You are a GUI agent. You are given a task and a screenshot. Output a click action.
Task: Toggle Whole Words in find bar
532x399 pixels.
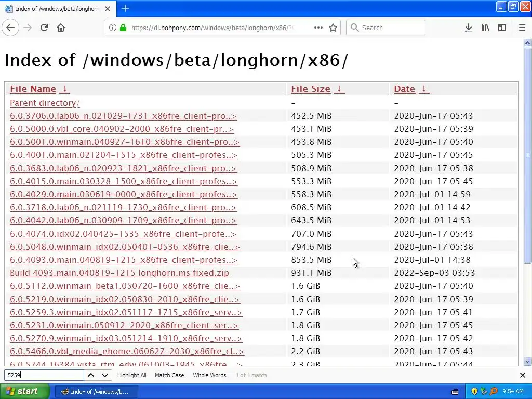pos(209,375)
